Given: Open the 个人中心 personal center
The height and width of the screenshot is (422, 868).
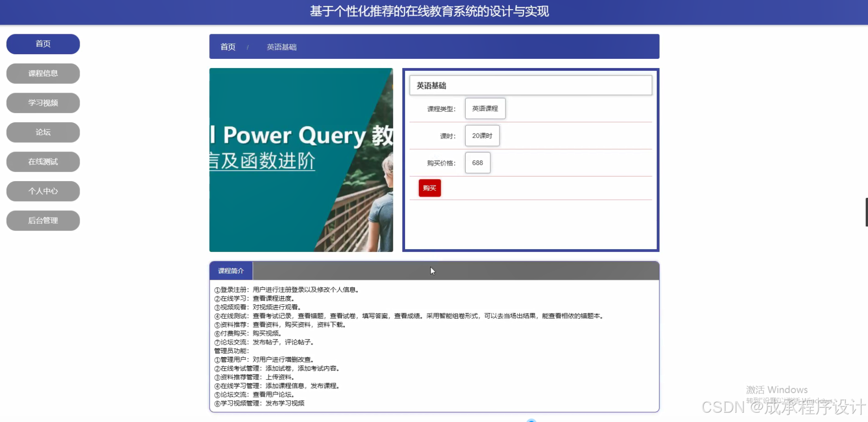Looking at the screenshot, I should tap(43, 191).
